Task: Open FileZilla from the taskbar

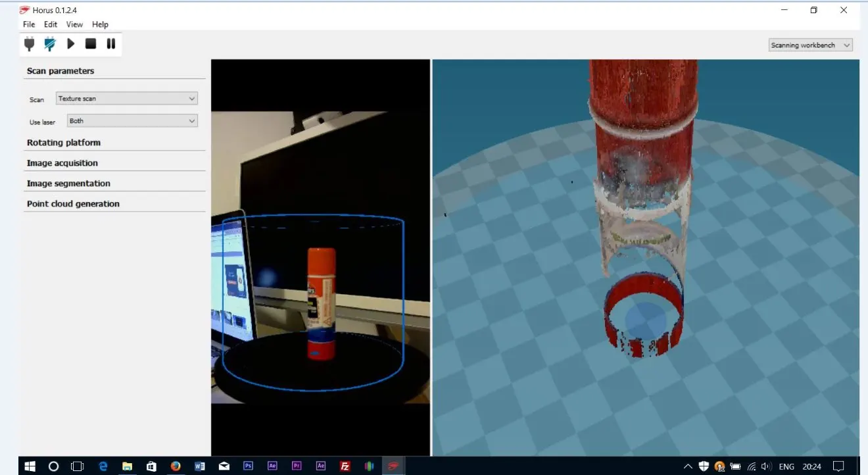Action: coord(345,466)
